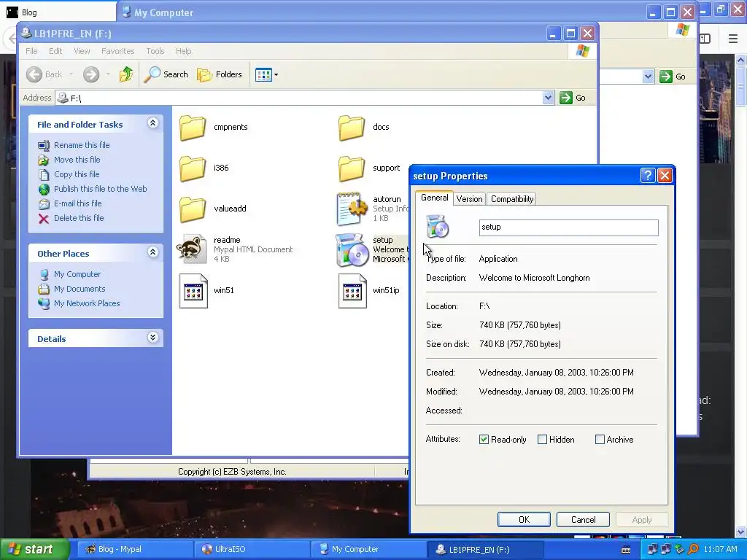The width and height of the screenshot is (747, 560).
Task: Open the address bar dropdown in F:\ window
Action: click(548, 98)
